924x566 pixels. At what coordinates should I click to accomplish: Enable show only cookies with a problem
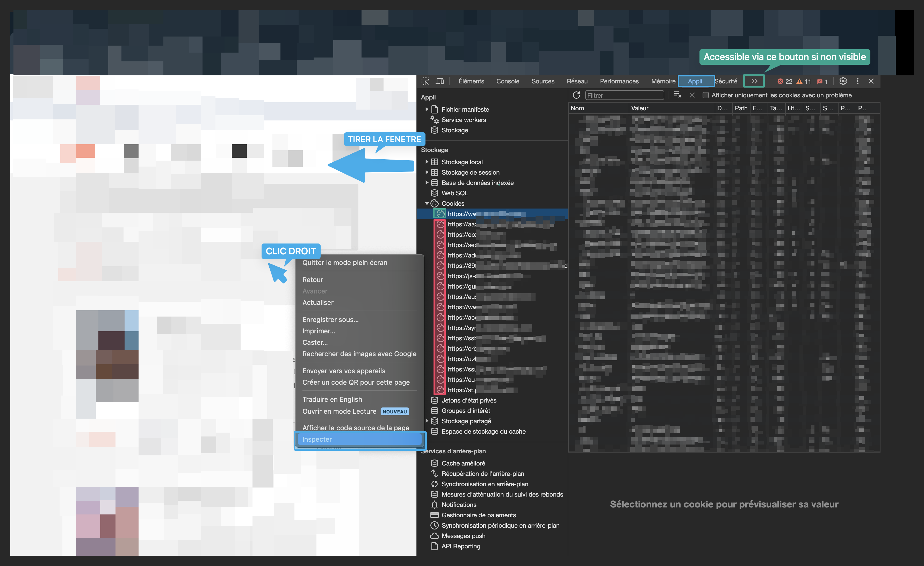coord(705,95)
